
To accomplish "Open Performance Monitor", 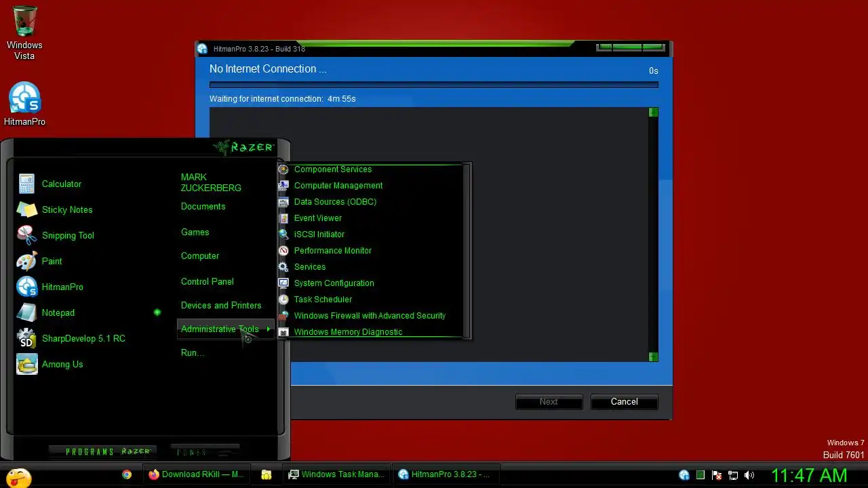I will pyautogui.click(x=332, y=250).
